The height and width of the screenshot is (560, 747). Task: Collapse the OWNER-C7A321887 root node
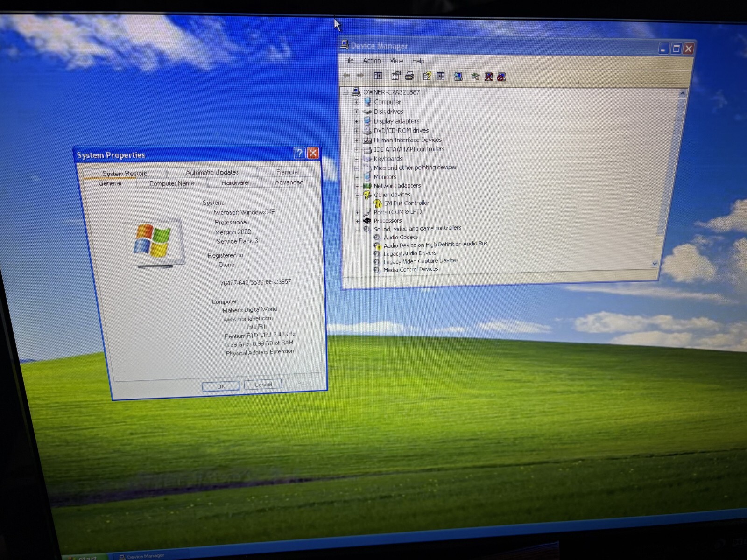(x=346, y=92)
